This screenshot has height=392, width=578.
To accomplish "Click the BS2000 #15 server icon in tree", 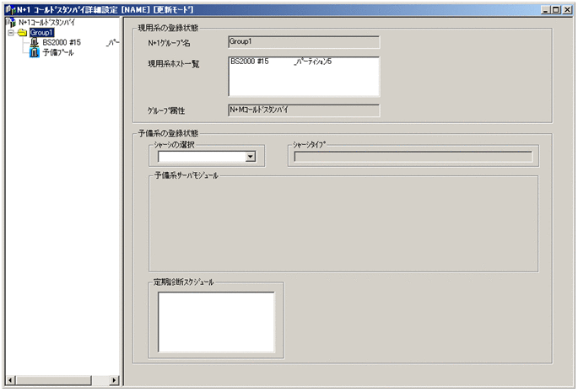I will 34,42.
